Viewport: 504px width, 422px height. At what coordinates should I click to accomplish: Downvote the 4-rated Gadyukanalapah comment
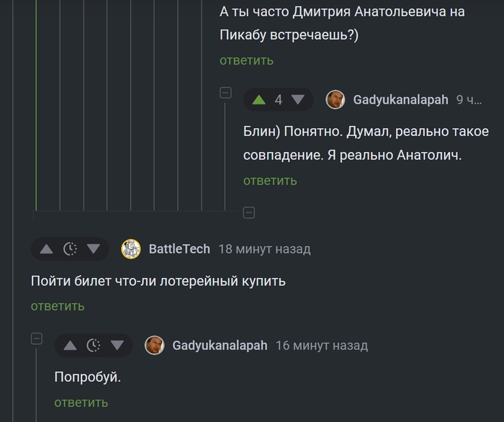297,100
